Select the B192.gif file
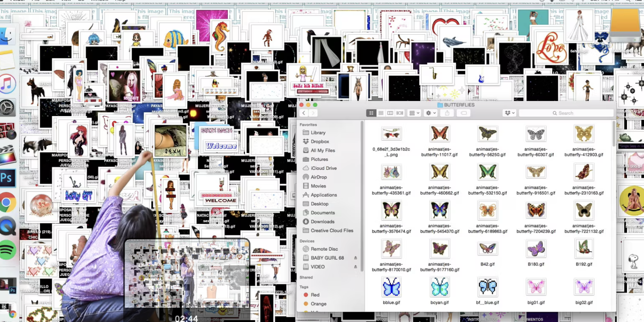 (584, 248)
